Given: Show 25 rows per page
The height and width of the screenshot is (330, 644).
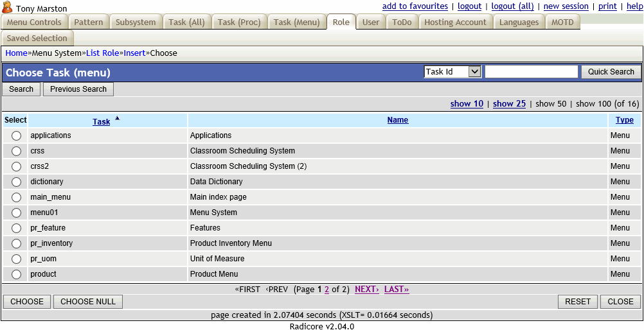Looking at the screenshot, I should (509, 103).
